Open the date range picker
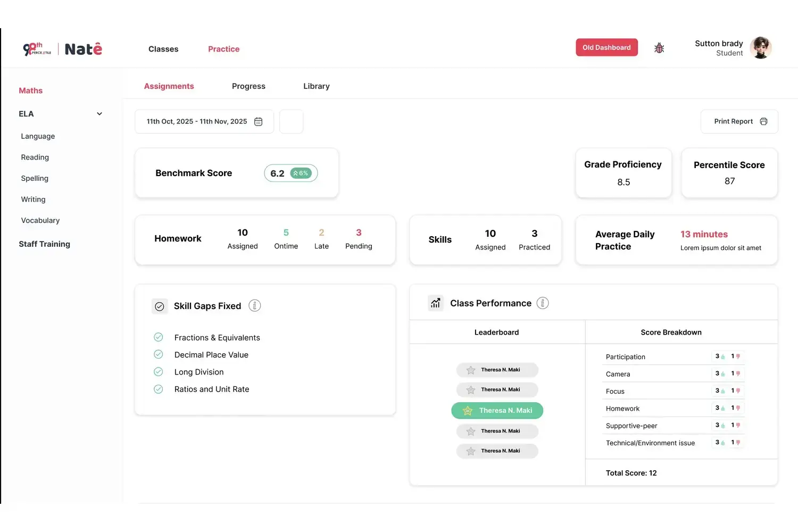The image size is (798, 532). [x=204, y=122]
